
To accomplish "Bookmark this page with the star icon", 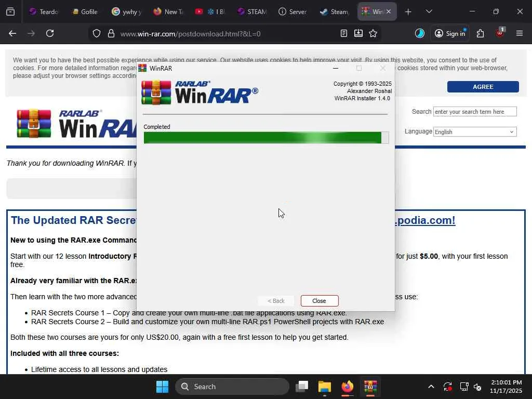I will click(373, 33).
